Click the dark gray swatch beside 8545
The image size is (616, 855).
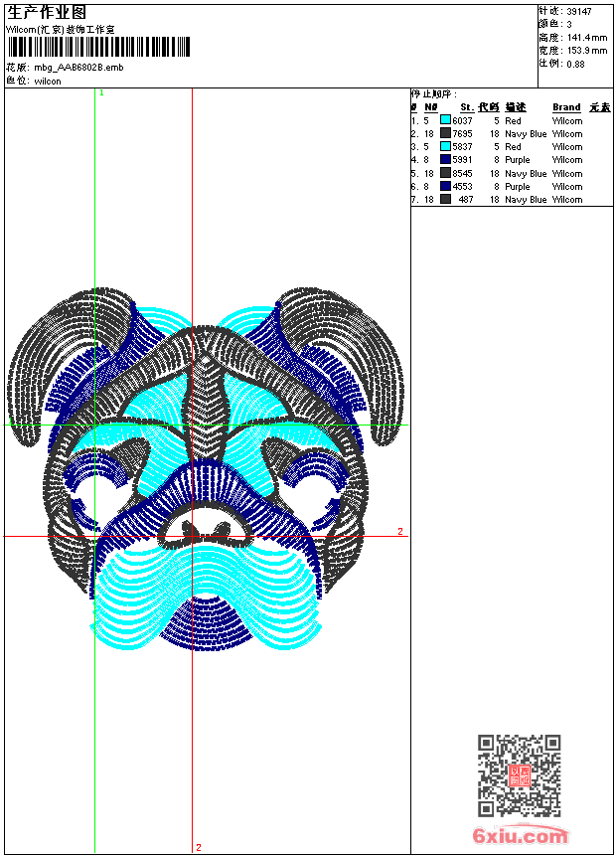(x=445, y=173)
